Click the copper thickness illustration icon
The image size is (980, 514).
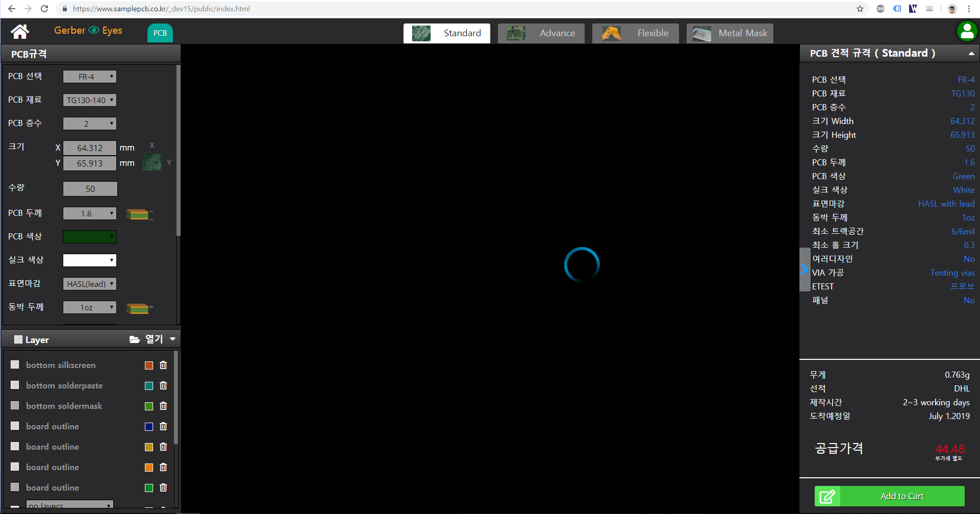tap(139, 308)
